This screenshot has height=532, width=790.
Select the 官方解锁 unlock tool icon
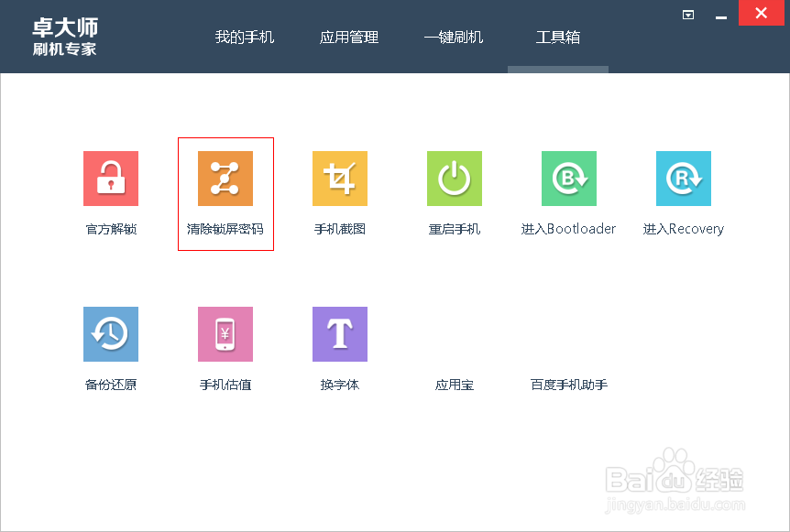[110, 178]
